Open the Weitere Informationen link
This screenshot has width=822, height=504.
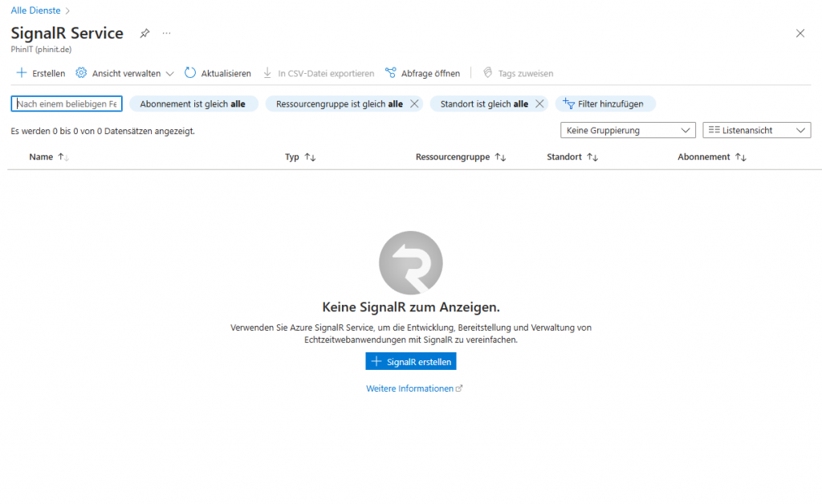[411, 388]
